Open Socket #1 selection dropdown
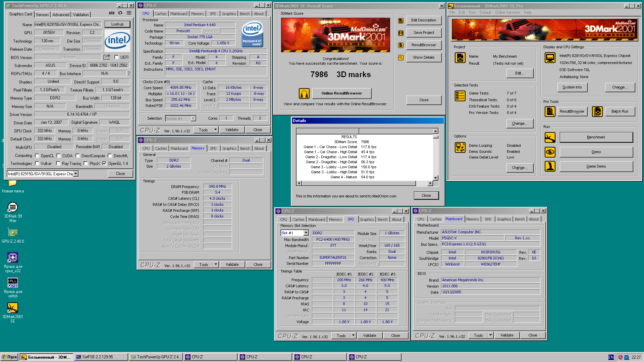The image size is (644, 362). click(193, 118)
